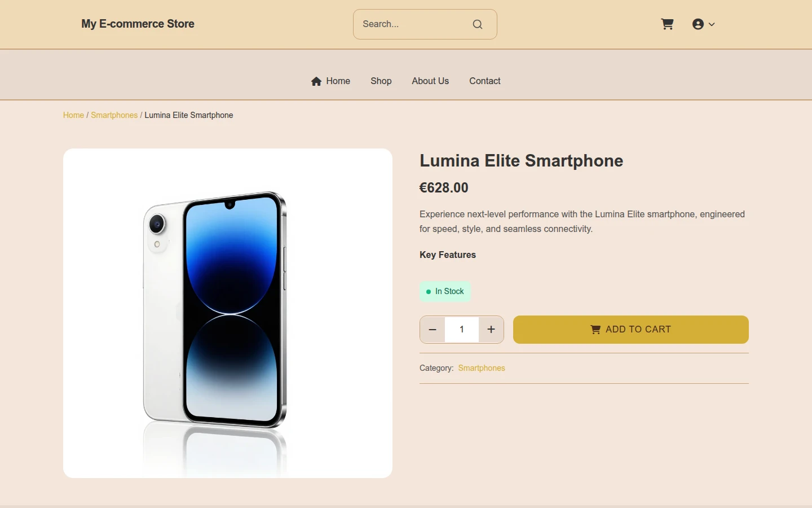Click the house icon next to Home
812x508 pixels.
point(316,81)
